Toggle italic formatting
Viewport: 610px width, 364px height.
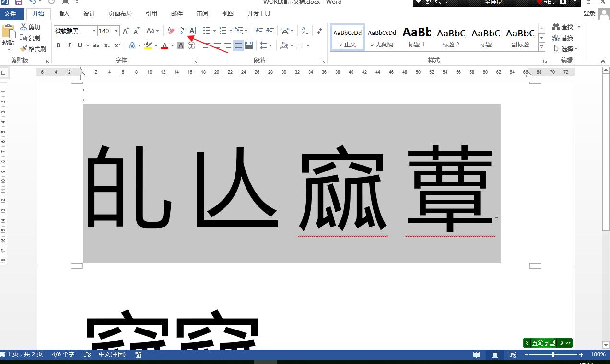click(69, 45)
